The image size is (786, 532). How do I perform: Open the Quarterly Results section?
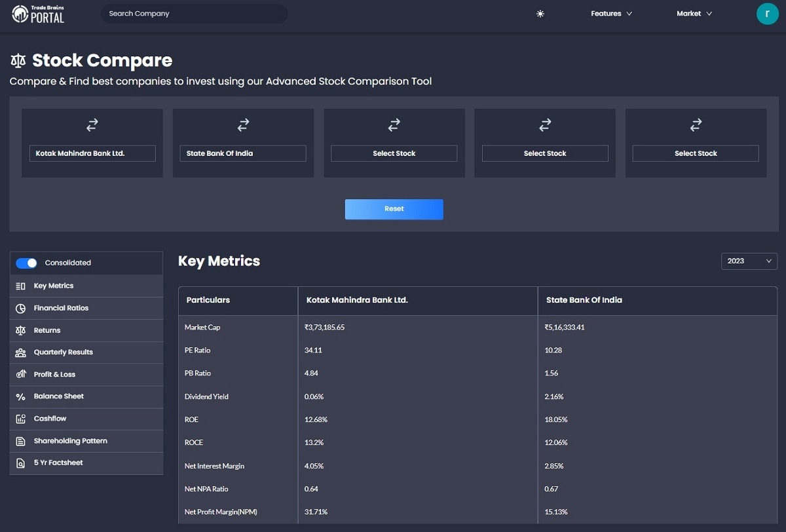tap(86, 352)
